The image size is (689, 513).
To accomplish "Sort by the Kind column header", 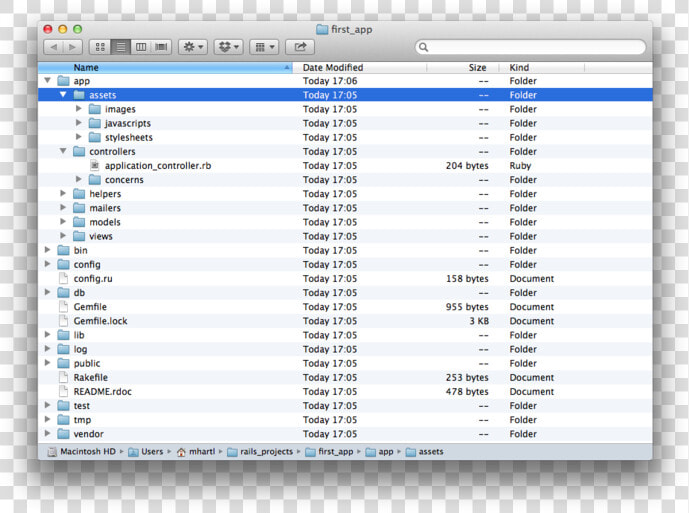I will tap(542, 68).
